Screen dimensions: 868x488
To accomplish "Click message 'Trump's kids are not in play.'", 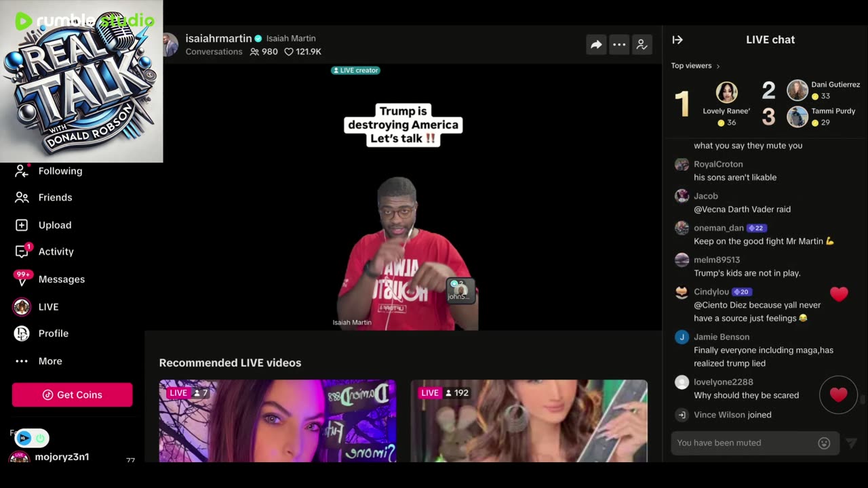I will pos(747,273).
